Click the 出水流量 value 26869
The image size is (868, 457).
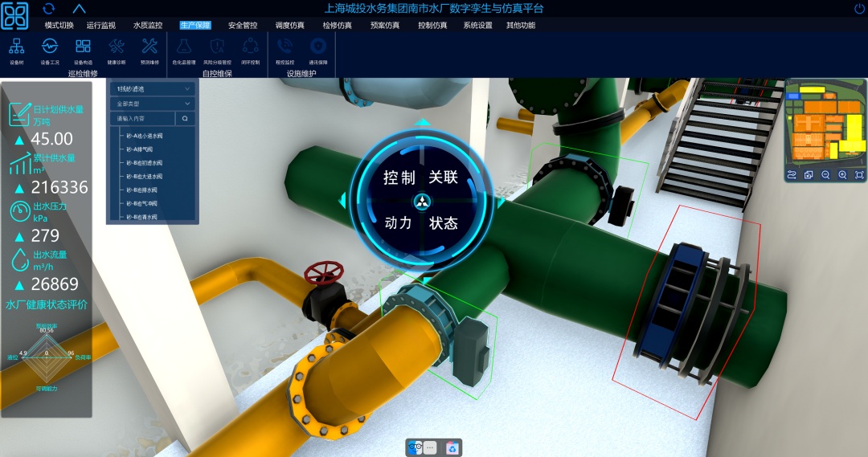pyautogui.click(x=55, y=284)
